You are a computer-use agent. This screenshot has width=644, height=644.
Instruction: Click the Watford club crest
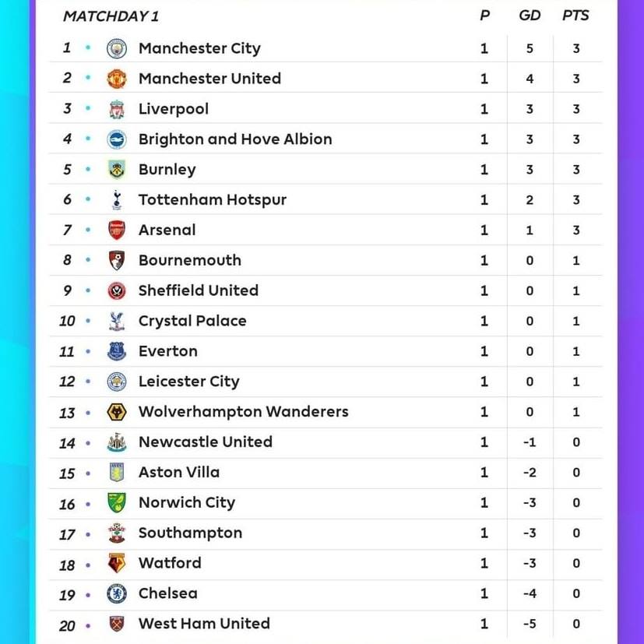point(117,563)
